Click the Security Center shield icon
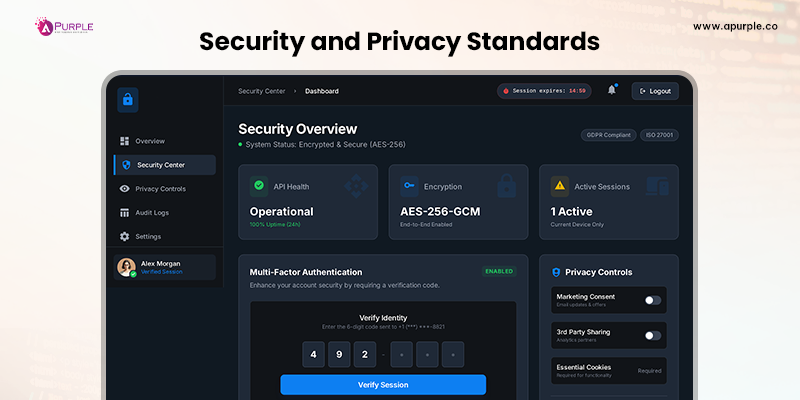This screenshot has height=400, width=800. tap(127, 165)
